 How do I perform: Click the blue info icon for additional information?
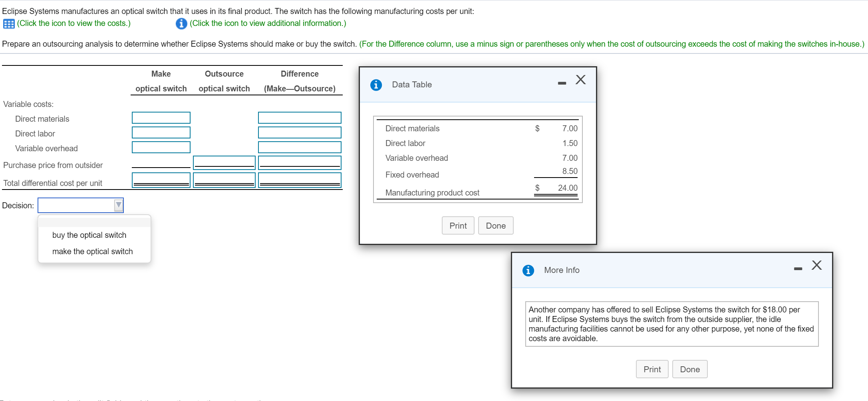pos(181,24)
